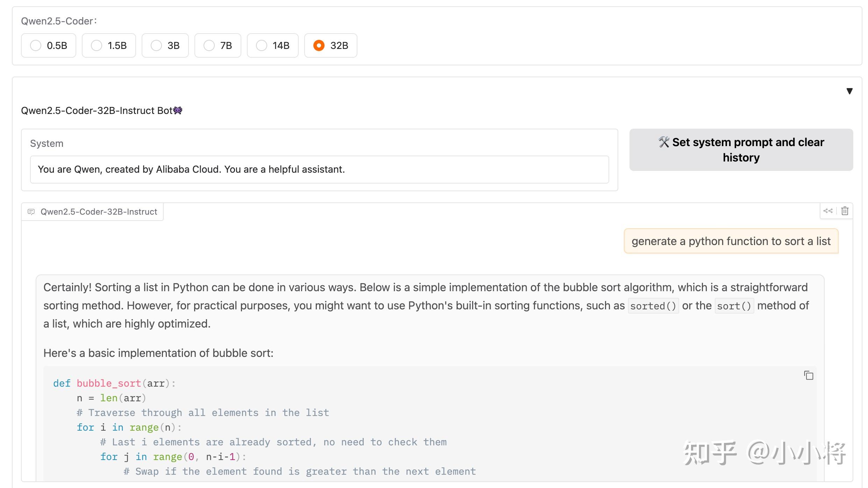Copy the bubble_sort code block
868x488 pixels.
click(x=809, y=375)
